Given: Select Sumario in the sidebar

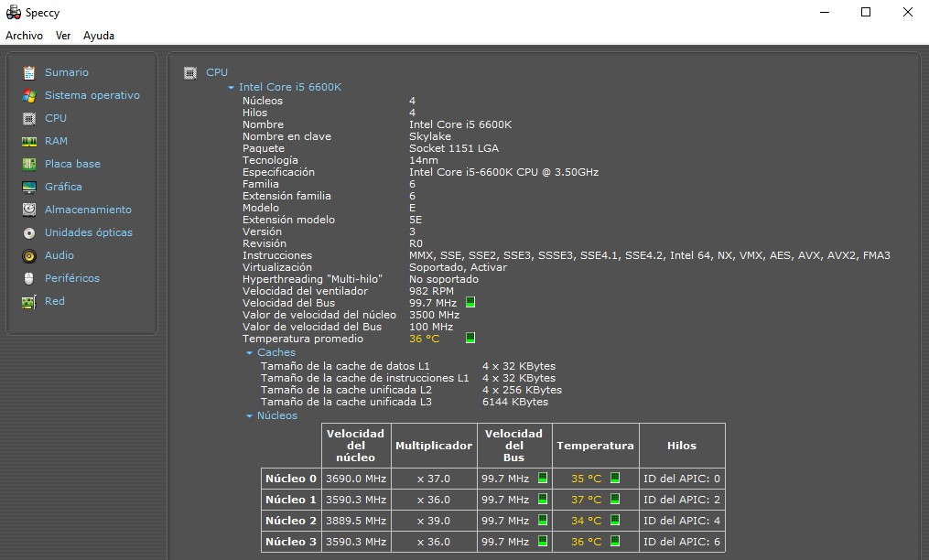Looking at the screenshot, I should tap(32, 71).
